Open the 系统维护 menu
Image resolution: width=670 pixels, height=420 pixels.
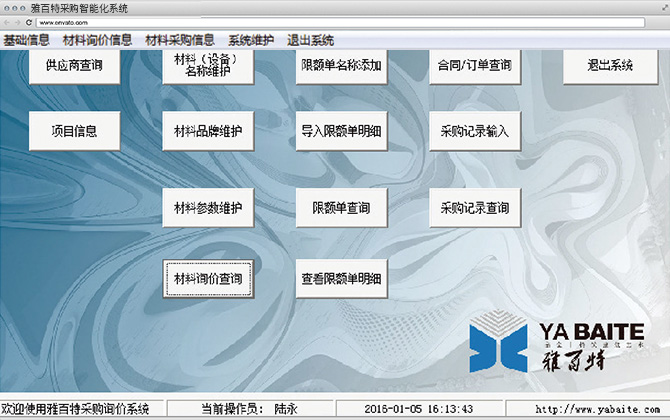[x=250, y=40]
